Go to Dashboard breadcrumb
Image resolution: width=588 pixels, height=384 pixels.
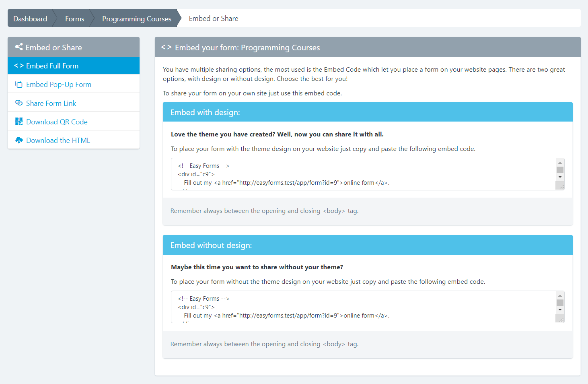tap(30, 19)
